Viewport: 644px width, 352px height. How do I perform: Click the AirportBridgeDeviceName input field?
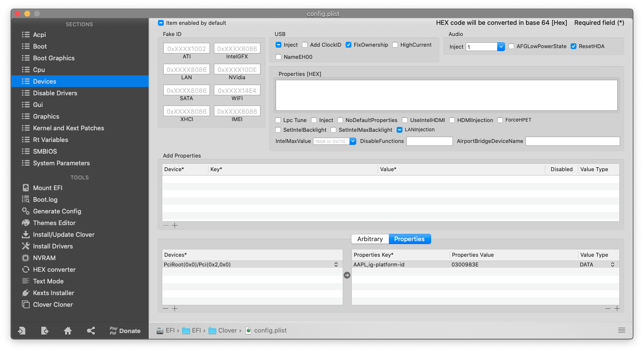click(x=573, y=141)
